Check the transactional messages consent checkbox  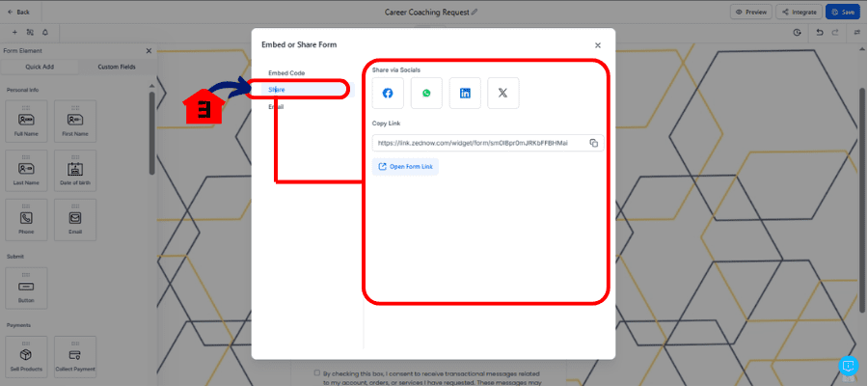tap(316, 373)
